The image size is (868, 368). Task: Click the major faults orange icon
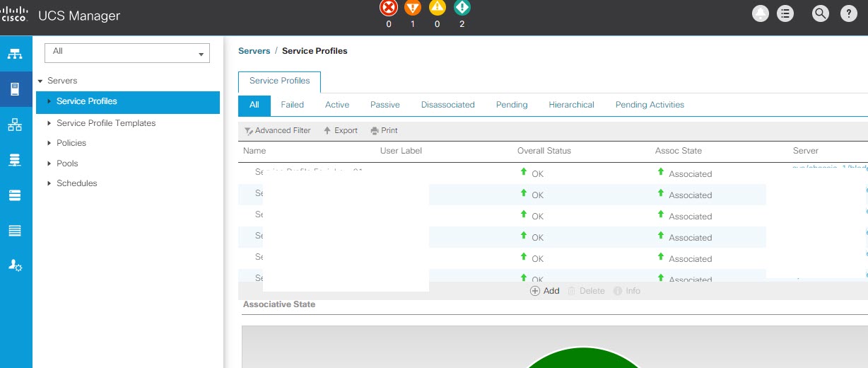413,8
